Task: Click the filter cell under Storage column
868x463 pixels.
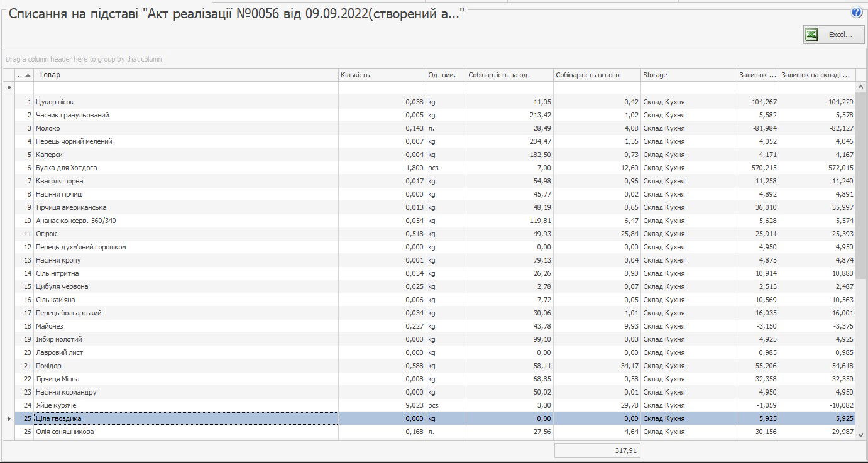Action: 688,89
